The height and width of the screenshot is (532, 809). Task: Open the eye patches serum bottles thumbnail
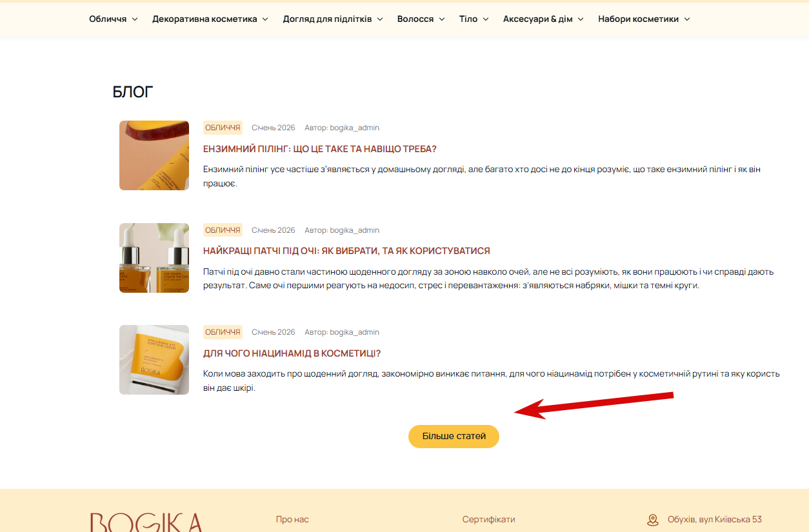tap(154, 258)
